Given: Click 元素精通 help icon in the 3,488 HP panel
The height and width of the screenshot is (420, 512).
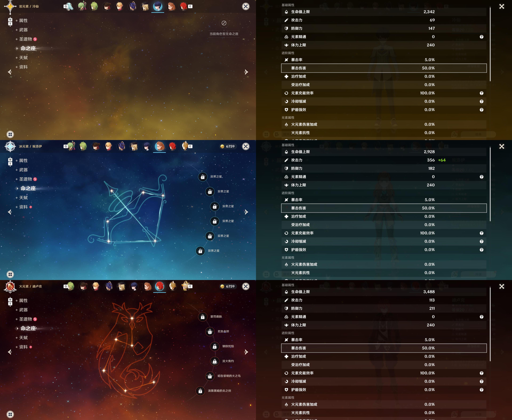Looking at the screenshot, I should [481, 317].
